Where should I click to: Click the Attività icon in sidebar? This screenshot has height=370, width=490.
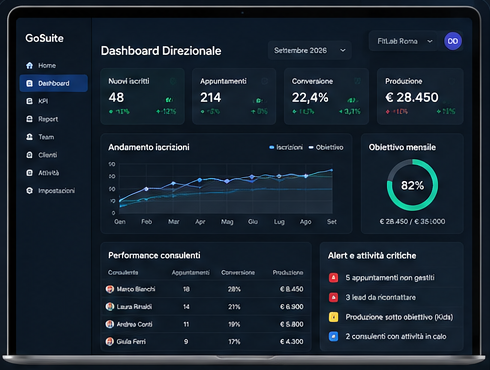29,173
